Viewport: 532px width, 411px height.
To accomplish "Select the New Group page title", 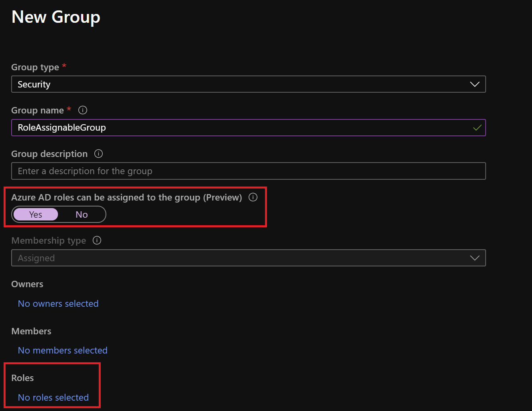I will coord(56,17).
